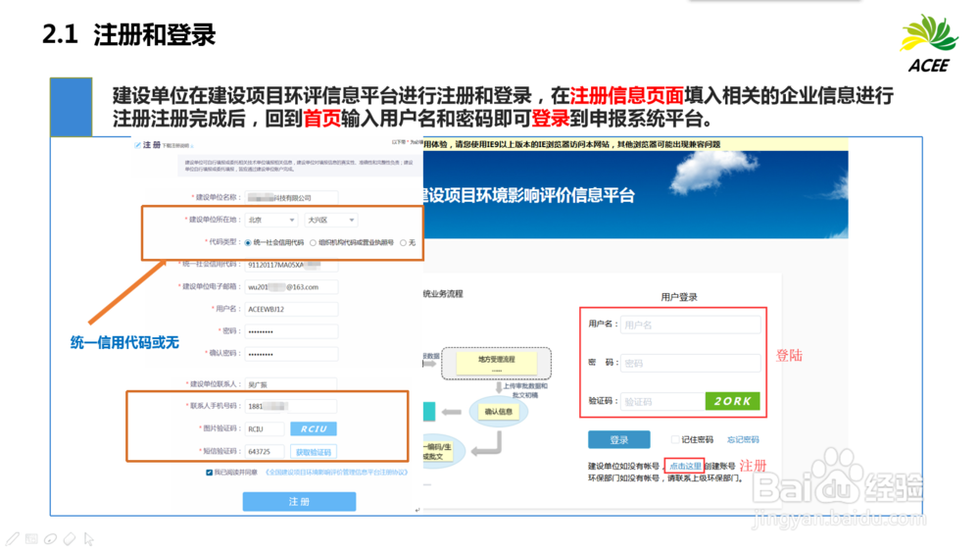Tick the 记住密码 checkbox

point(675,439)
